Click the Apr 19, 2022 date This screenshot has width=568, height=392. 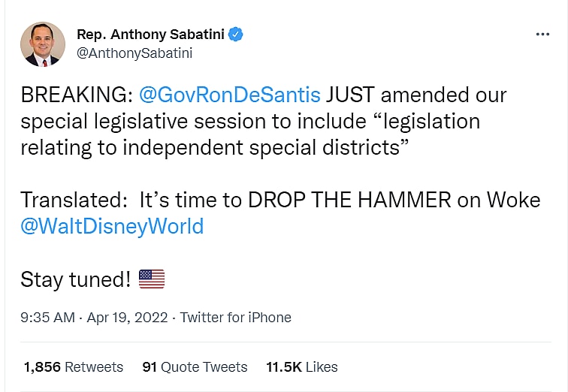coord(128,318)
